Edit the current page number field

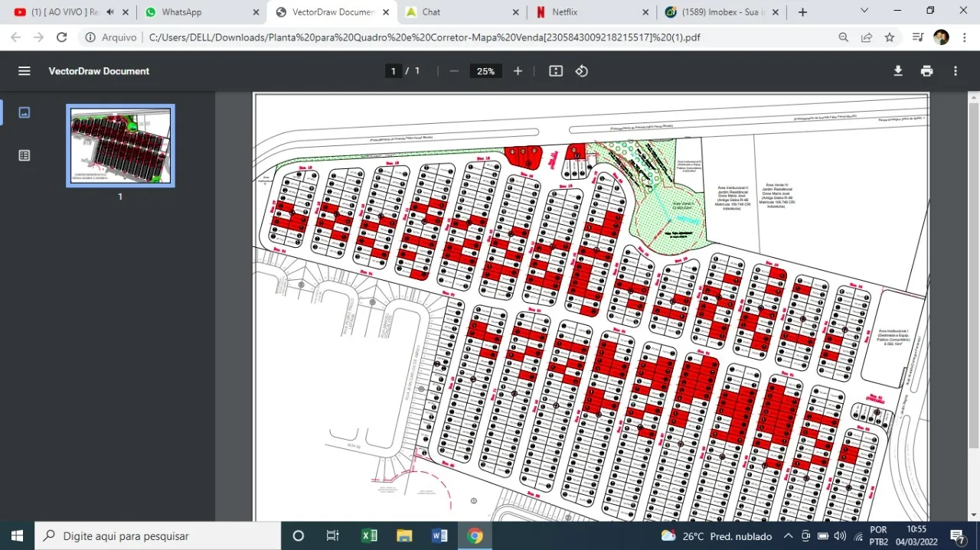click(x=394, y=71)
